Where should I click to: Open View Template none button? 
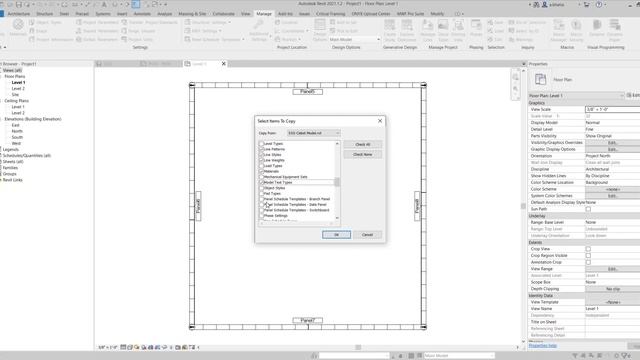612,302
